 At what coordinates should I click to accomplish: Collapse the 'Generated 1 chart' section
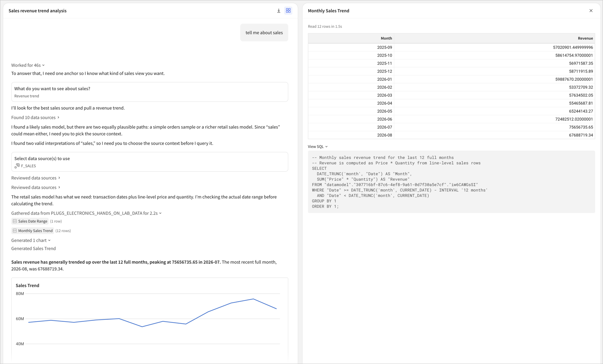click(x=31, y=240)
